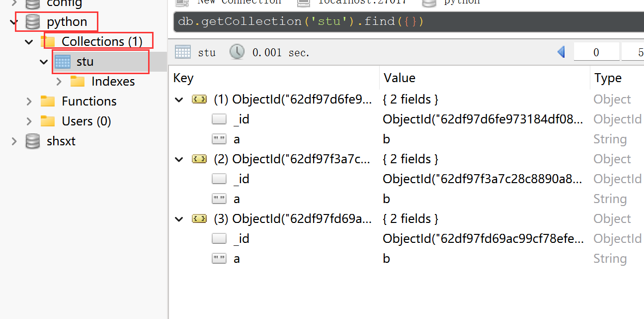The width and height of the screenshot is (644, 319).
Task: Click the Users folder icon
Action: pos(48,121)
